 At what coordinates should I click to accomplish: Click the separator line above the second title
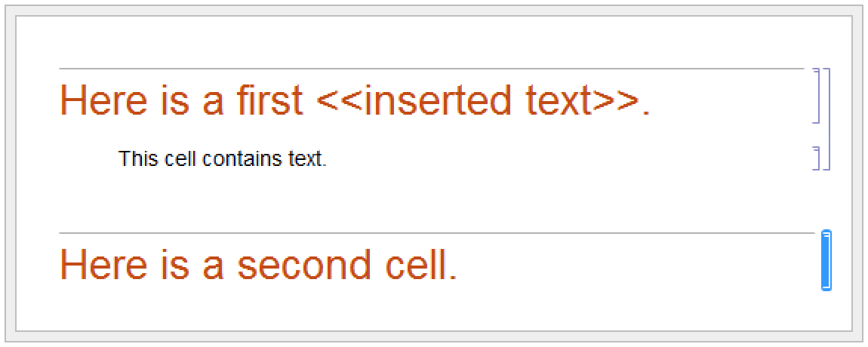(430, 233)
